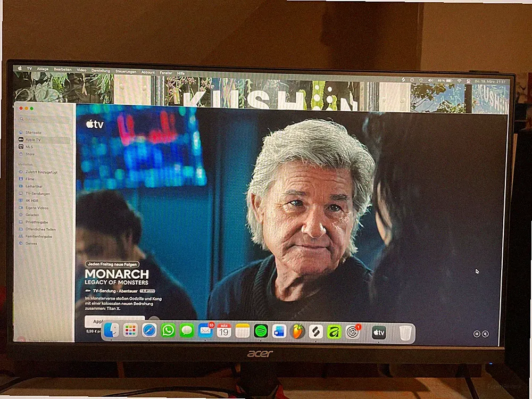The height and width of the screenshot is (399, 532).
Task: Open the TV app menu
Action: 29,69
